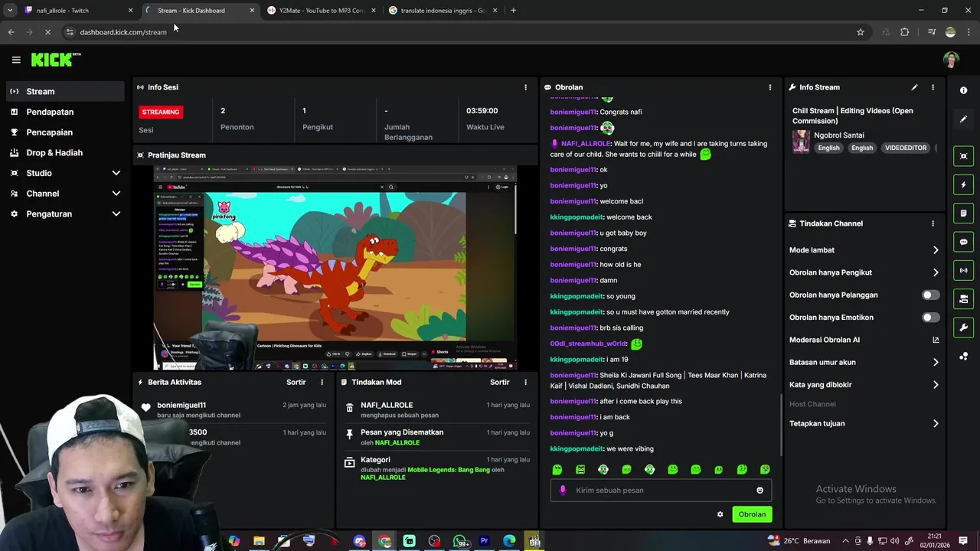Bookmark this page with star icon
Viewport: 980px width, 551px height.
click(861, 32)
